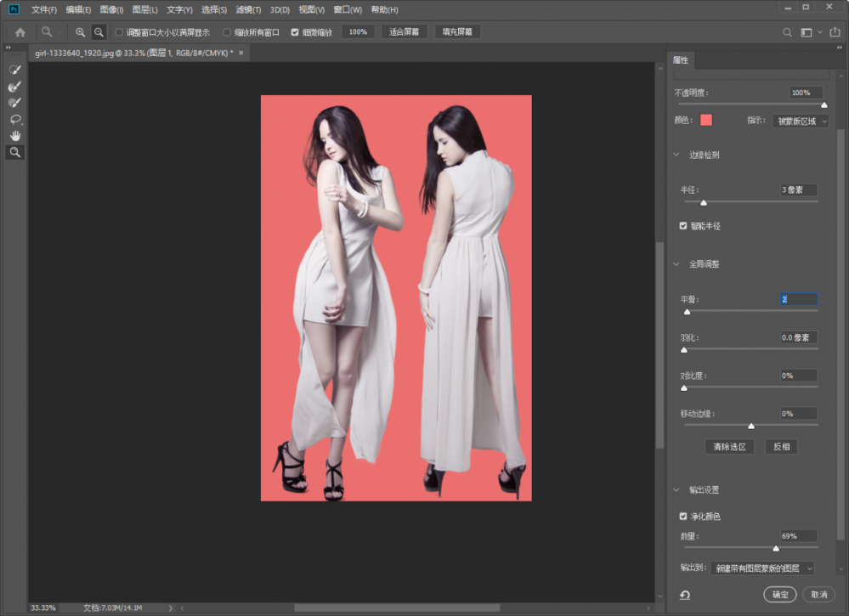Click the pink overlay color swatch
Image resolution: width=849 pixels, height=616 pixels.
click(706, 120)
